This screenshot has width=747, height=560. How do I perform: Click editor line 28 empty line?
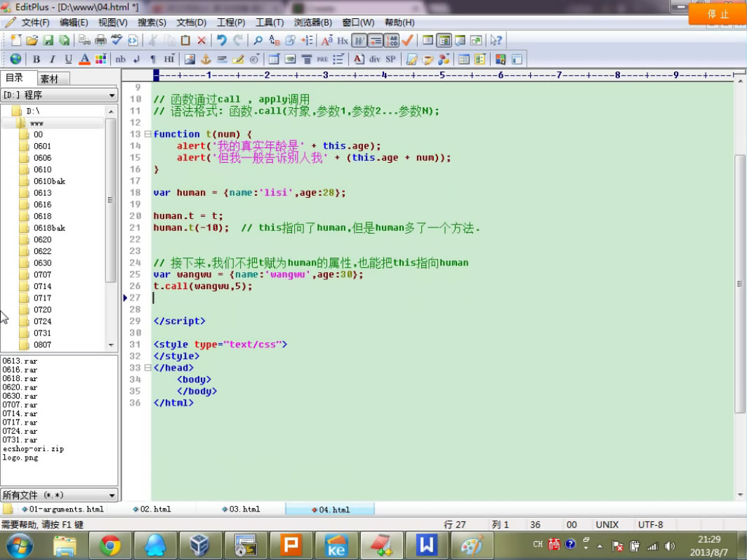442,309
